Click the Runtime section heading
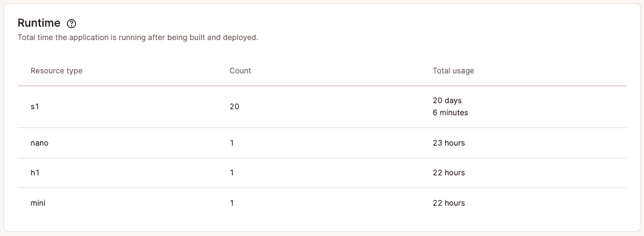 click(39, 23)
